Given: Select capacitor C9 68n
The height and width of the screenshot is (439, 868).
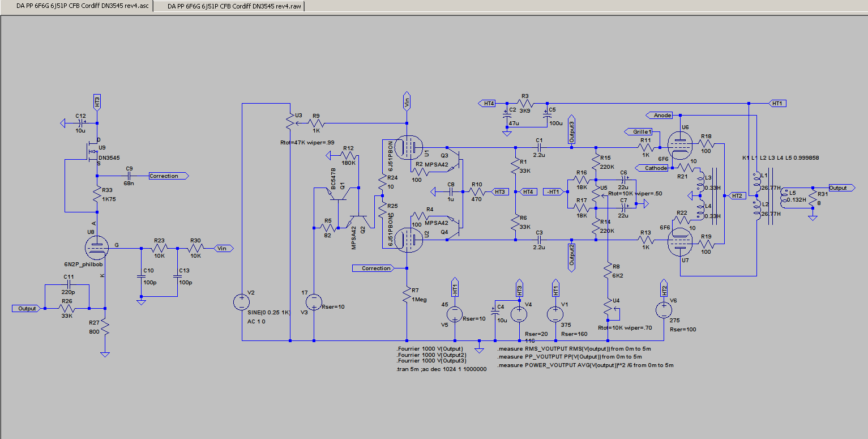Looking at the screenshot, I should coord(130,176).
